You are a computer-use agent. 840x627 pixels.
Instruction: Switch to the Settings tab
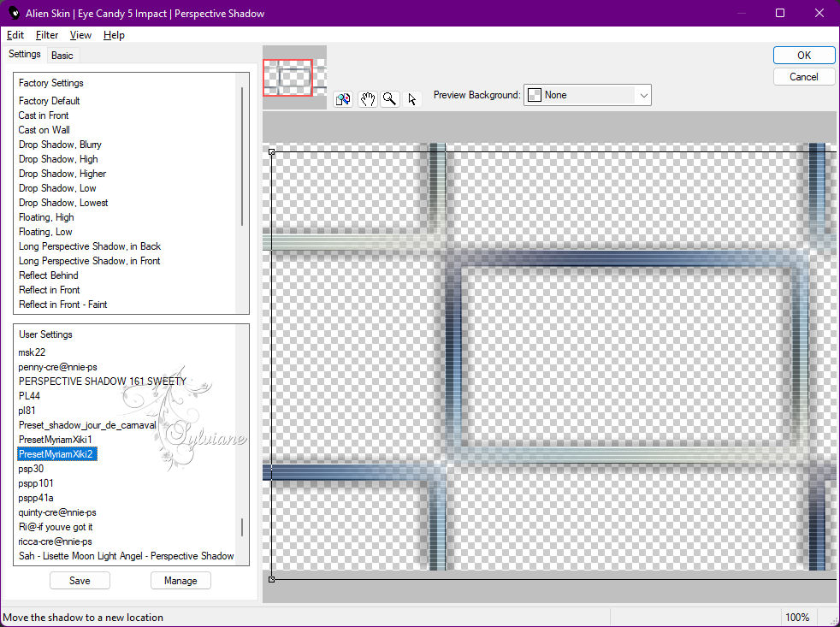pyautogui.click(x=24, y=54)
